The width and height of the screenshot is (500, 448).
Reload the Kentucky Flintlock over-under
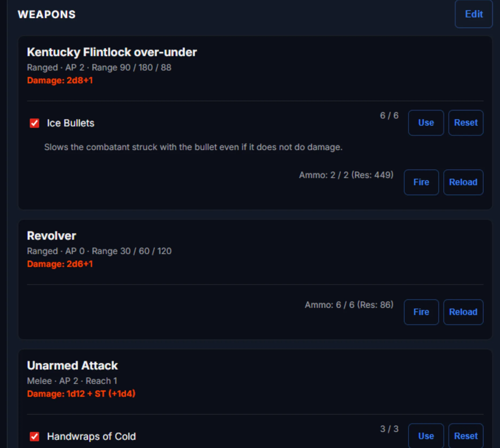[463, 182]
